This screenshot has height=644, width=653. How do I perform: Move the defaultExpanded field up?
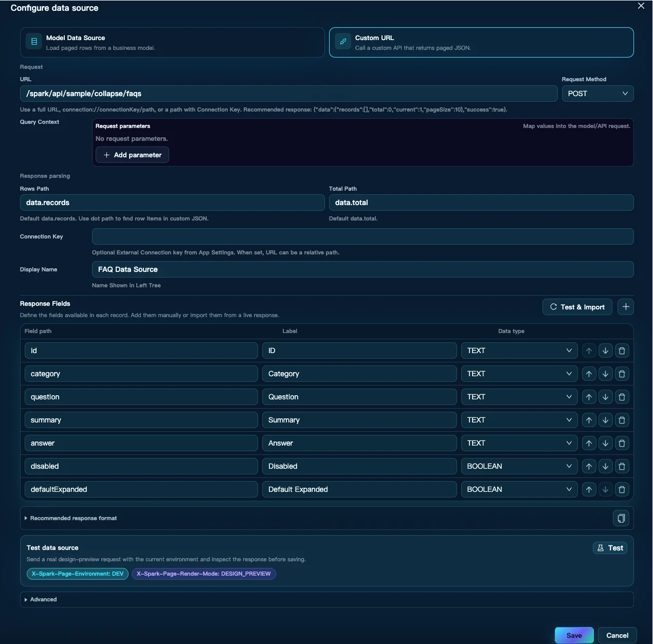tap(589, 489)
